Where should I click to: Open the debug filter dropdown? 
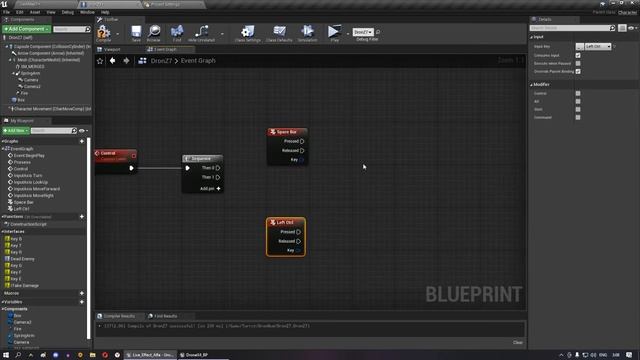363,32
